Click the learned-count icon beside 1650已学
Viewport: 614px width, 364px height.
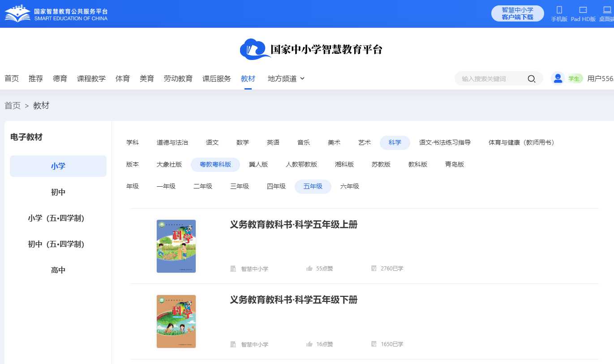click(x=374, y=344)
